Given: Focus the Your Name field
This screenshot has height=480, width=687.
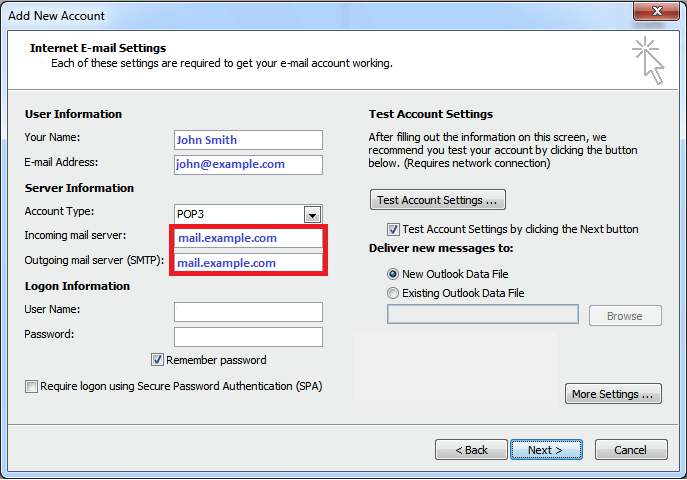Looking at the screenshot, I should pyautogui.click(x=248, y=140).
